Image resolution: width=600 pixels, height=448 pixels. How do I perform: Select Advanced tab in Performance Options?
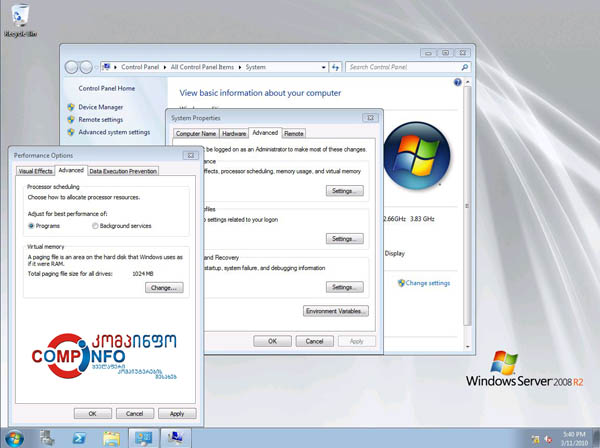click(x=71, y=170)
